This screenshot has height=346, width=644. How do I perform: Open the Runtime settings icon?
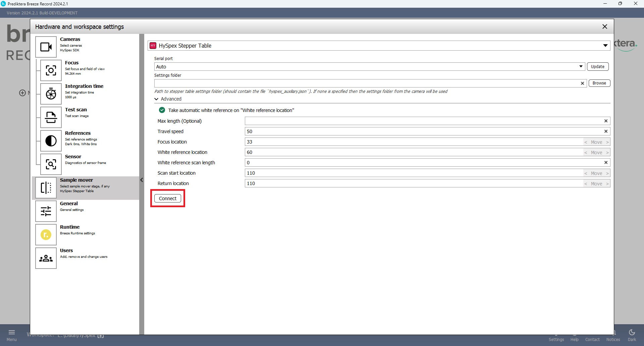click(x=46, y=235)
